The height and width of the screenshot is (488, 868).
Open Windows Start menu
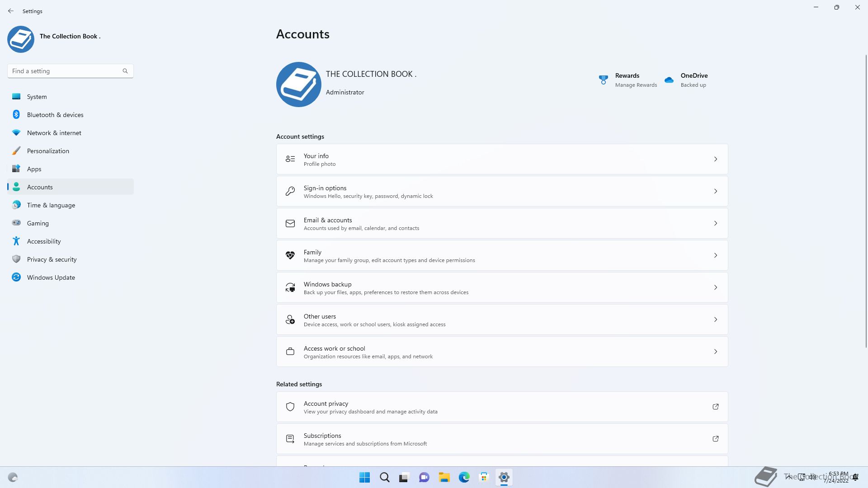(364, 477)
